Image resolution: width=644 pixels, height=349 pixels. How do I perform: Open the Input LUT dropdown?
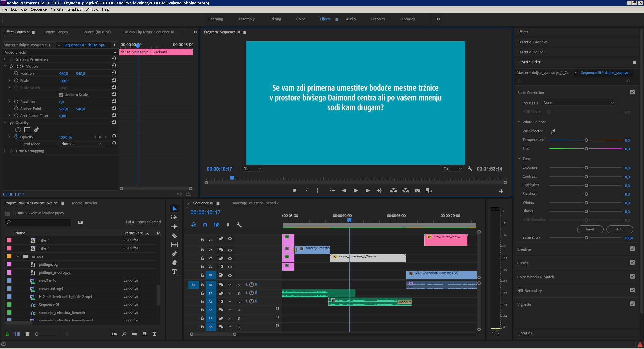click(578, 103)
